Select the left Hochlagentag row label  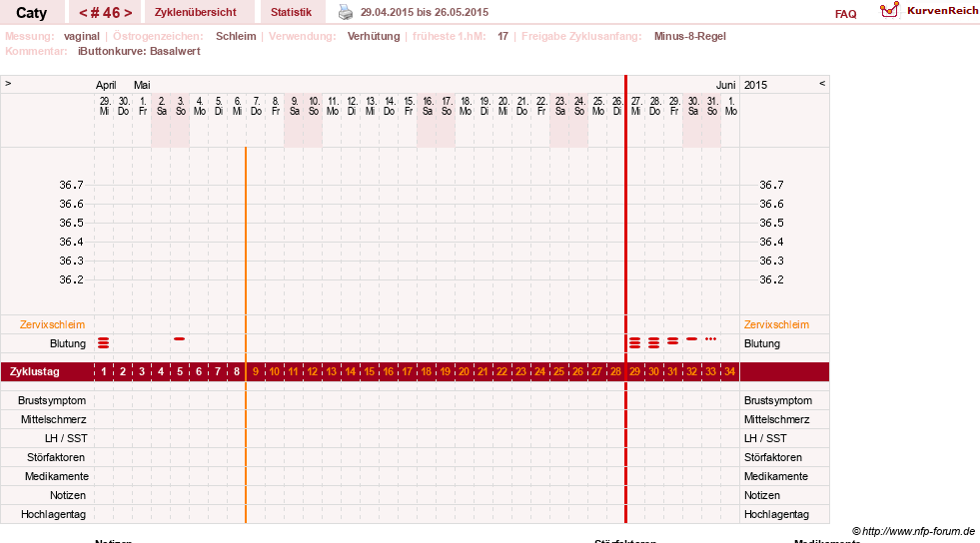pos(53,514)
